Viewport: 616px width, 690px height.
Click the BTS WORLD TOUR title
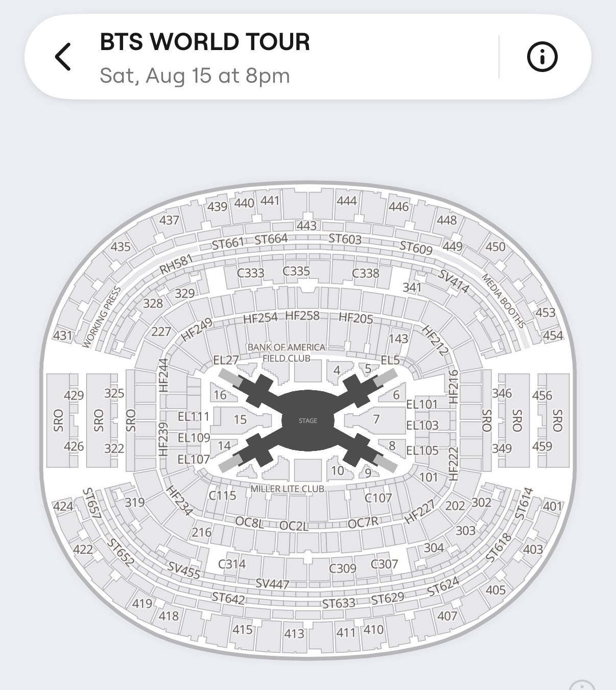[205, 42]
